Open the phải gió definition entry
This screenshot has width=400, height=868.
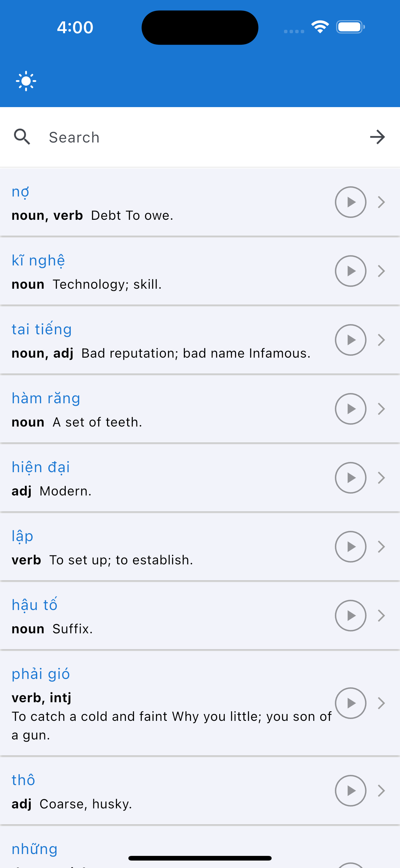pos(200,703)
